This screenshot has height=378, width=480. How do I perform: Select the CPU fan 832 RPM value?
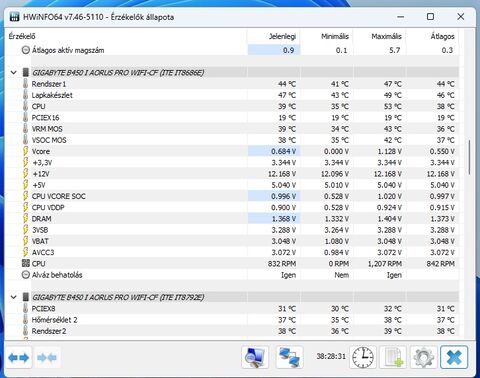(x=282, y=263)
